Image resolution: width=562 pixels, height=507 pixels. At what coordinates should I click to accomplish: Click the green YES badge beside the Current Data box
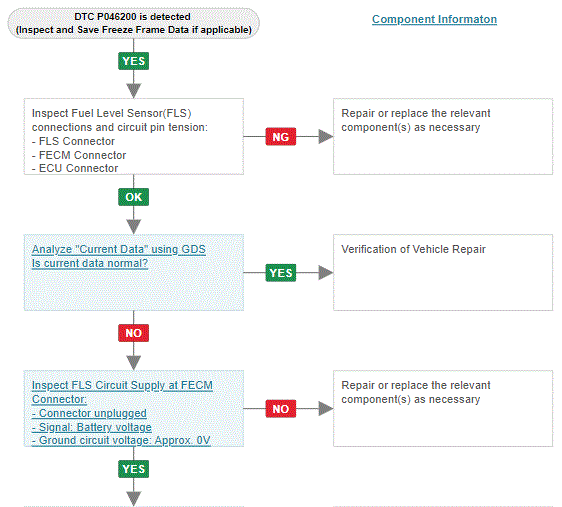tap(281, 273)
